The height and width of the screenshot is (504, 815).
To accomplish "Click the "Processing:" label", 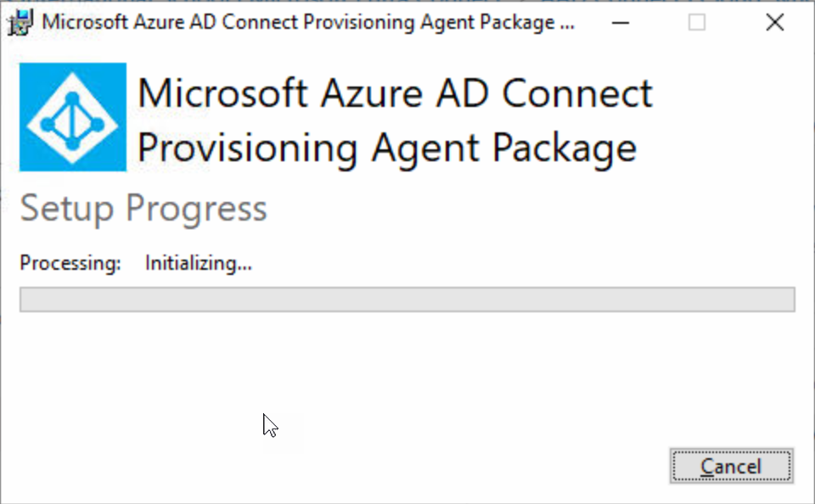I will click(x=70, y=263).
